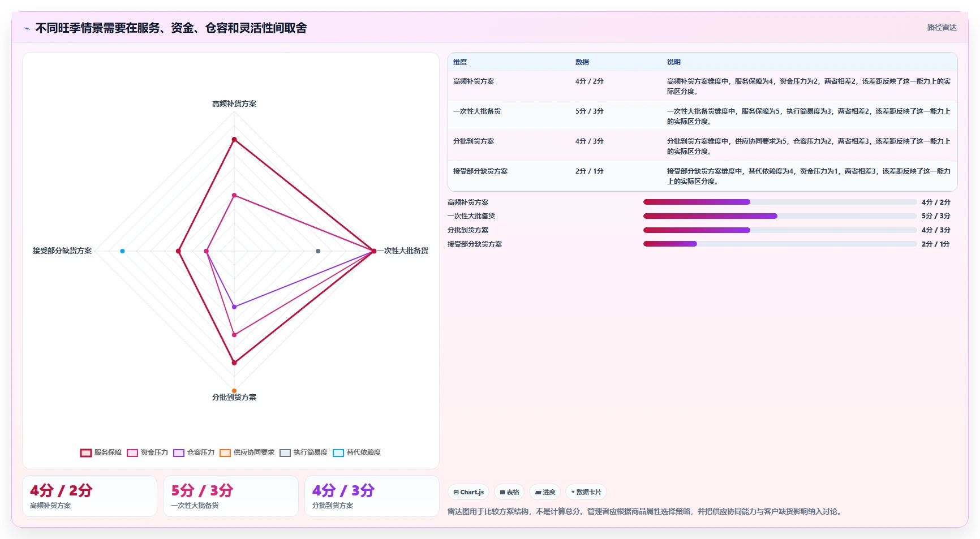
Task: Click the 高频补货方案 description text in 说明 column
Action: (809, 87)
